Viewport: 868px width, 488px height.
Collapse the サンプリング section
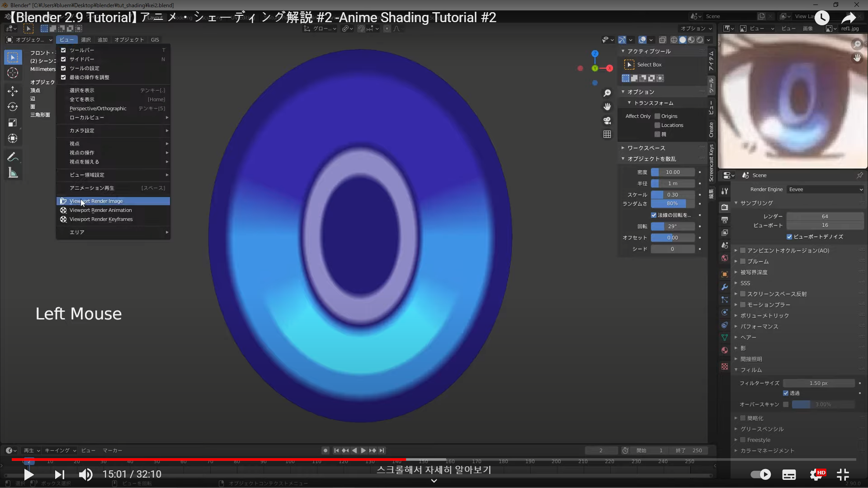(x=756, y=203)
